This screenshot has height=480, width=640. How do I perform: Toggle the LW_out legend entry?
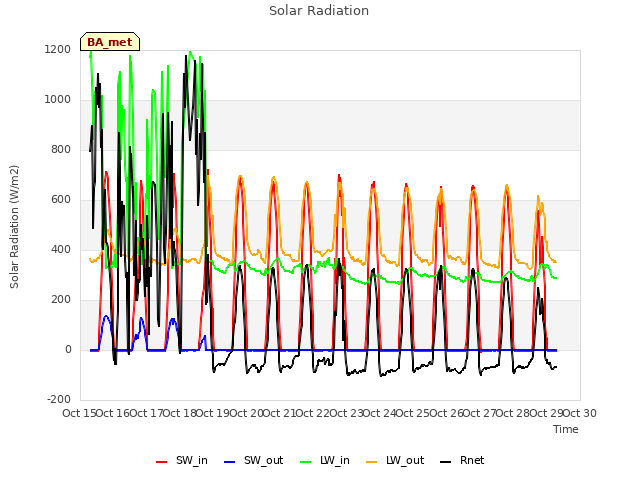pos(395,461)
